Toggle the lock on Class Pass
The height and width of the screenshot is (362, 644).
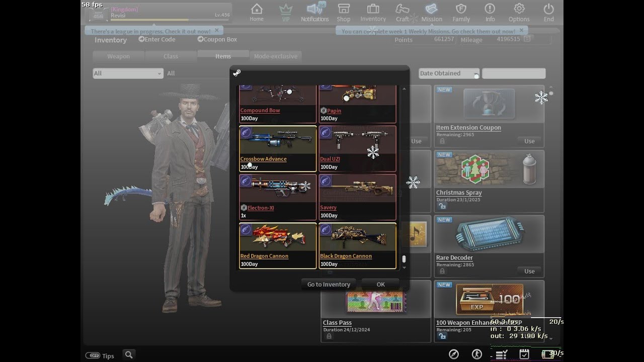pos(329,336)
